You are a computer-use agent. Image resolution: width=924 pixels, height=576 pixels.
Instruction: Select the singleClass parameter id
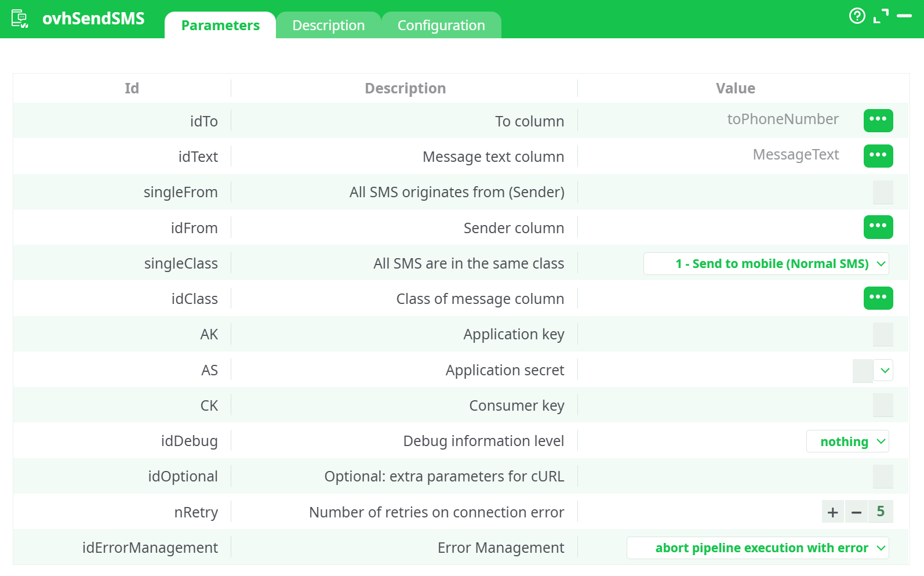point(181,263)
